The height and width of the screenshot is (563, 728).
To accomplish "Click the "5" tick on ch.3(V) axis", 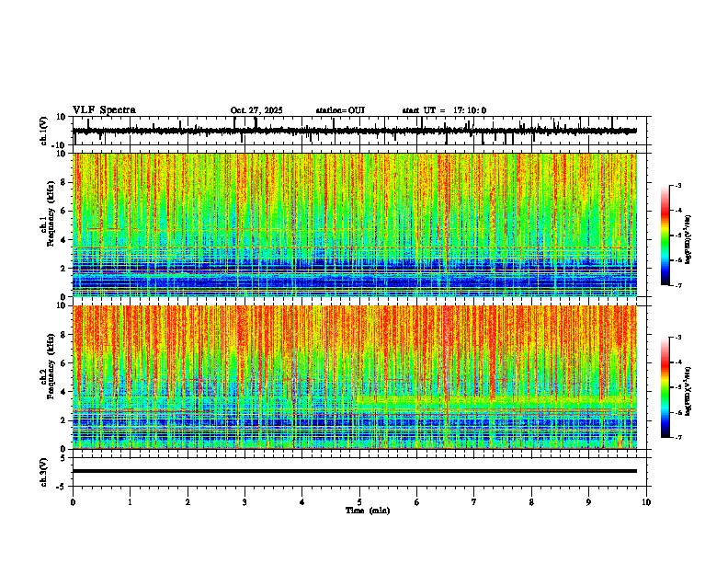I will [64, 457].
